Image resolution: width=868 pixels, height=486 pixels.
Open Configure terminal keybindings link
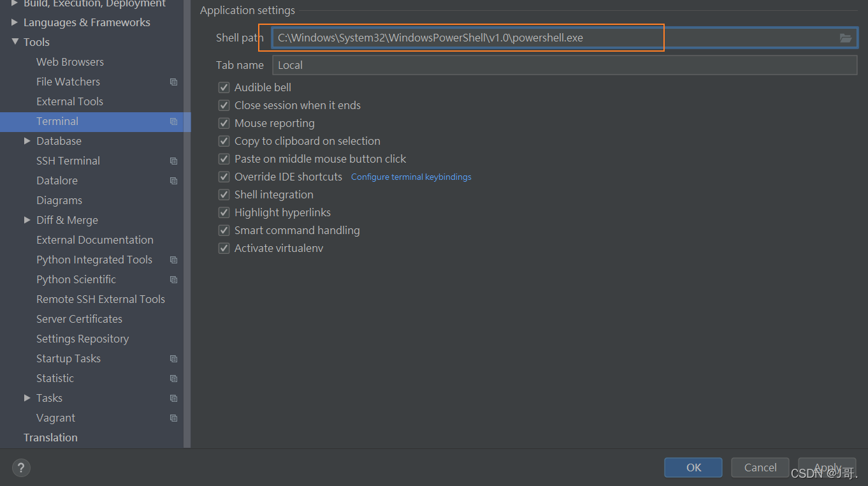(x=410, y=177)
